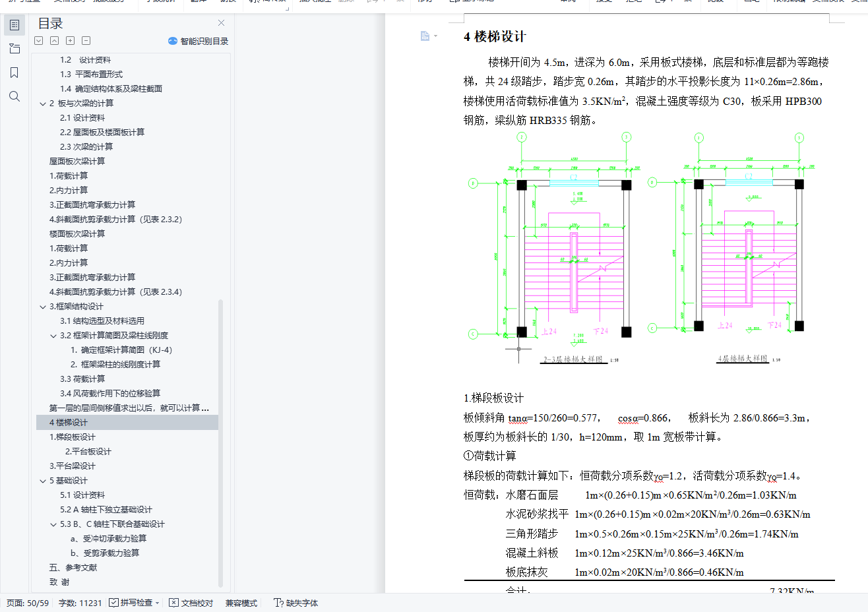Collapse the "5.3 B、C 轴柱下联合基础设计" subsection

(53, 524)
